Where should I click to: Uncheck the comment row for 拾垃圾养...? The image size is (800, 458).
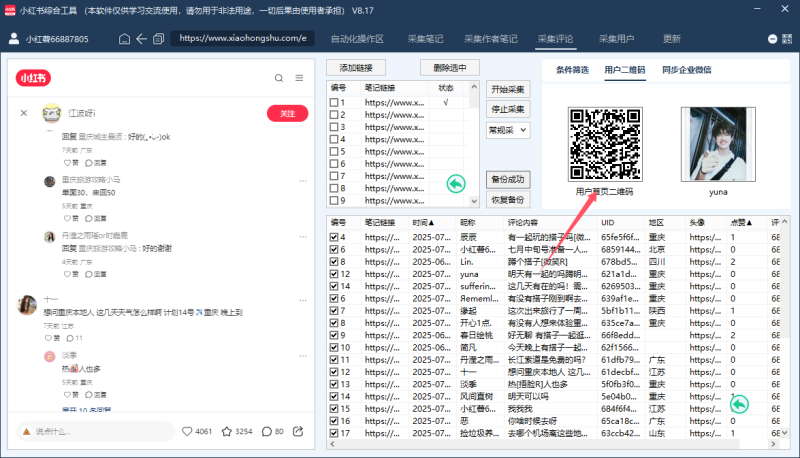[x=334, y=433]
